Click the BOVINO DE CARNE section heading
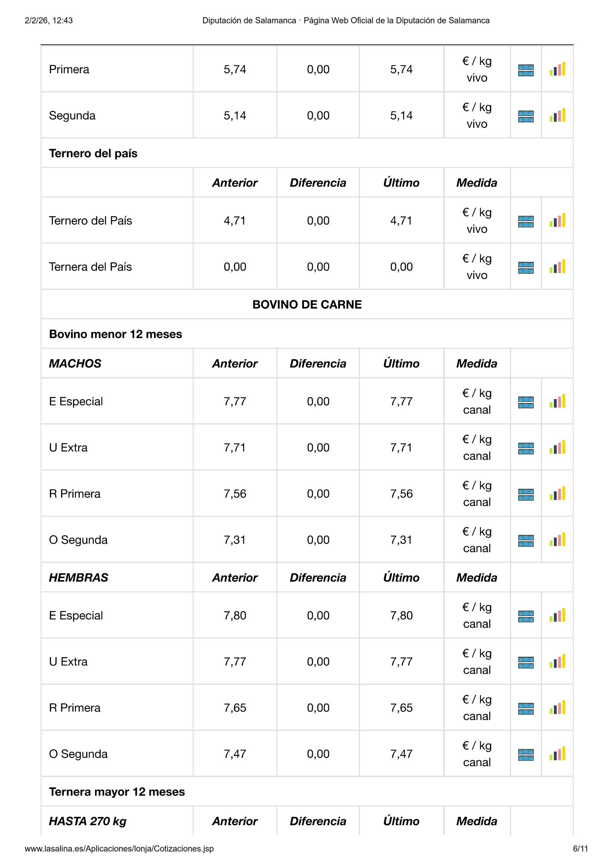This screenshot has height=868, width=613. click(x=307, y=304)
